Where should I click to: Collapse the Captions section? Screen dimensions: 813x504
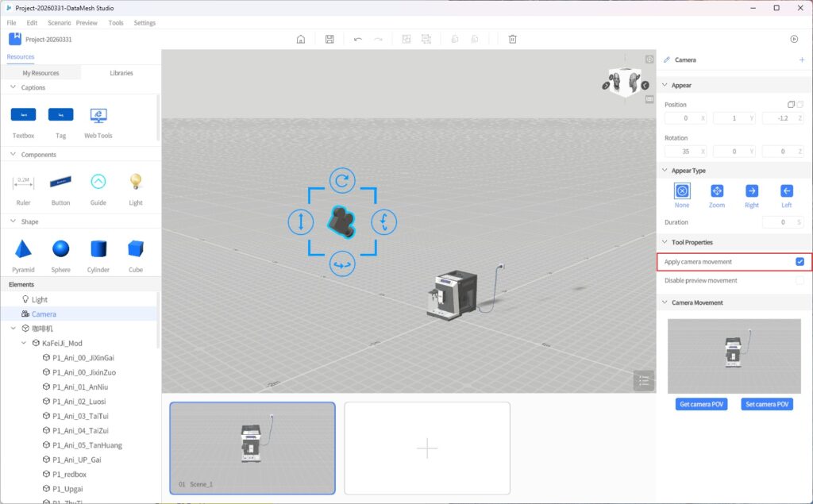click(13, 87)
